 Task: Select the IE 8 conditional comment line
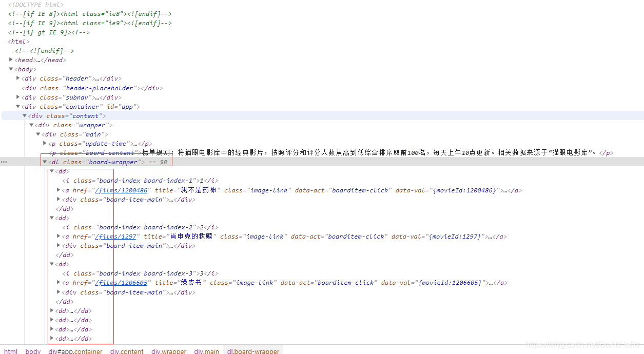90,14
